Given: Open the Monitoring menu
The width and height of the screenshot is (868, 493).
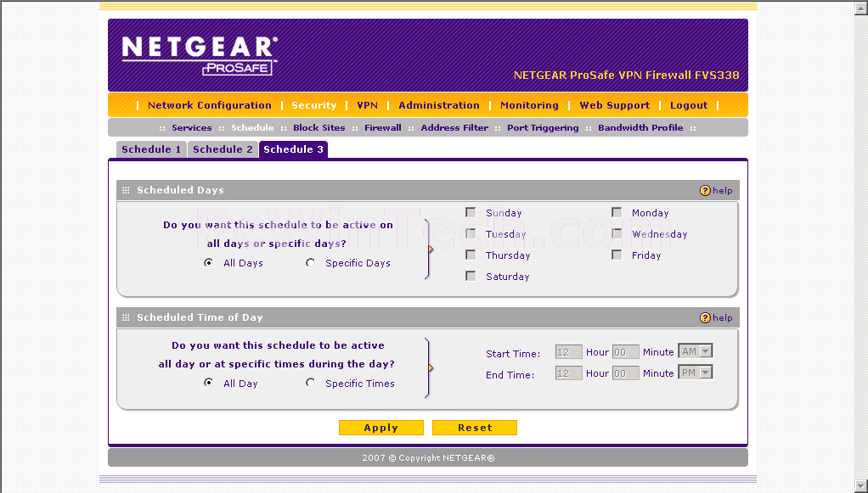Looking at the screenshot, I should click(529, 105).
